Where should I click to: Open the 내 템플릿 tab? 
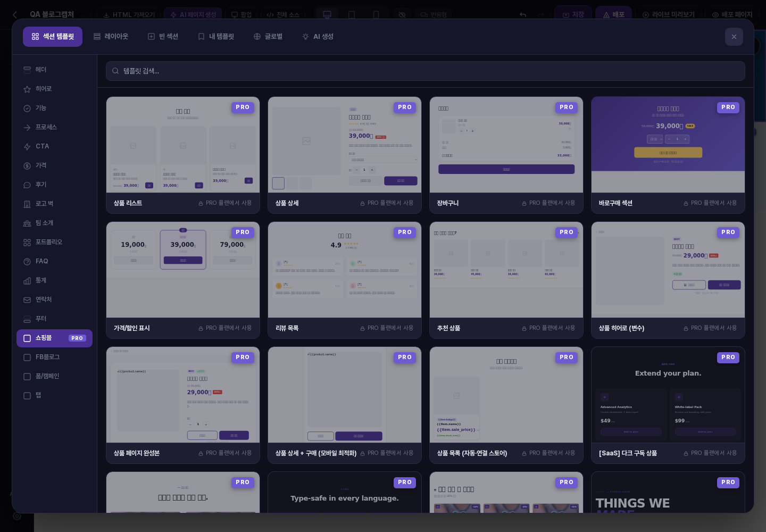pyautogui.click(x=216, y=37)
